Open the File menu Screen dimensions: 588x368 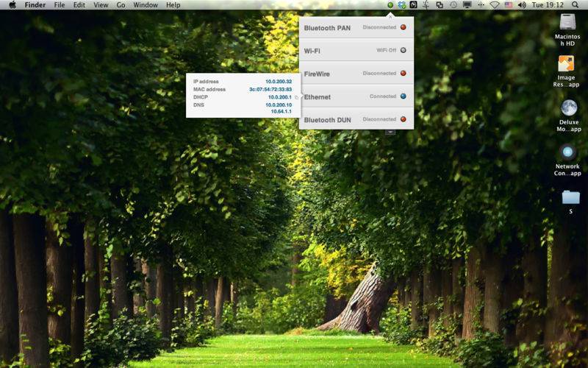(x=60, y=5)
